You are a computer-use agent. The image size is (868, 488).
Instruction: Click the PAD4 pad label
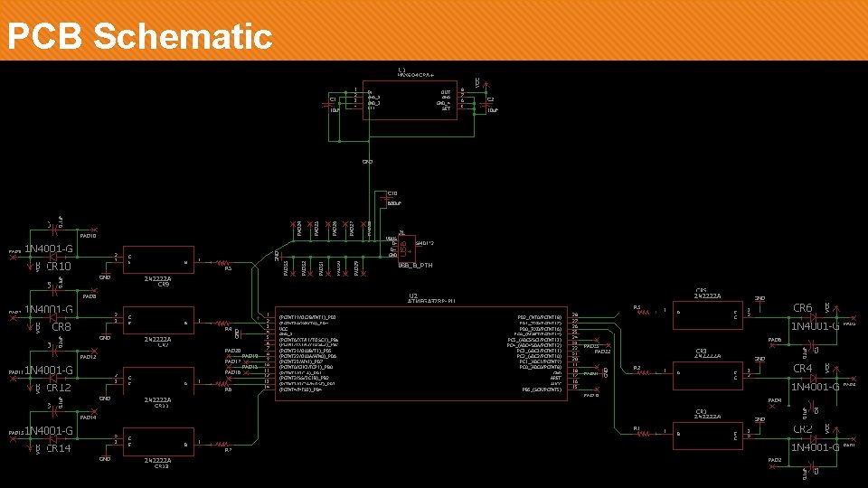775,400
